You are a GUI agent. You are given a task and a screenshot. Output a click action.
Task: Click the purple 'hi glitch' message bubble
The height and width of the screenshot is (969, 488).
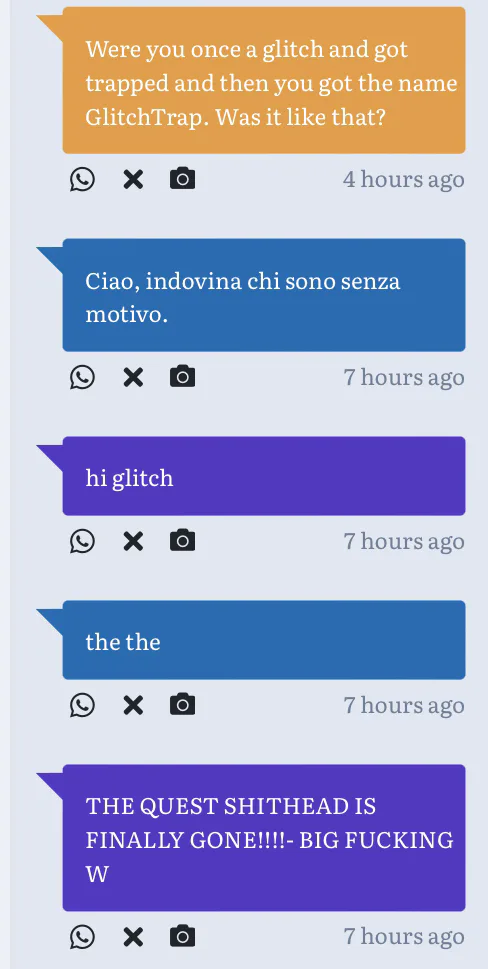pos(264,476)
